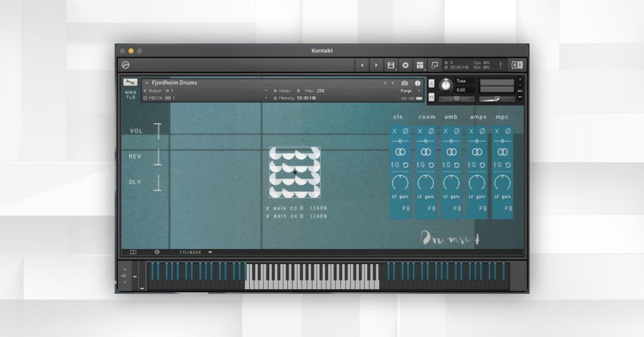Adjust the VOL slider
The image size is (644, 337).
[157, 131]
